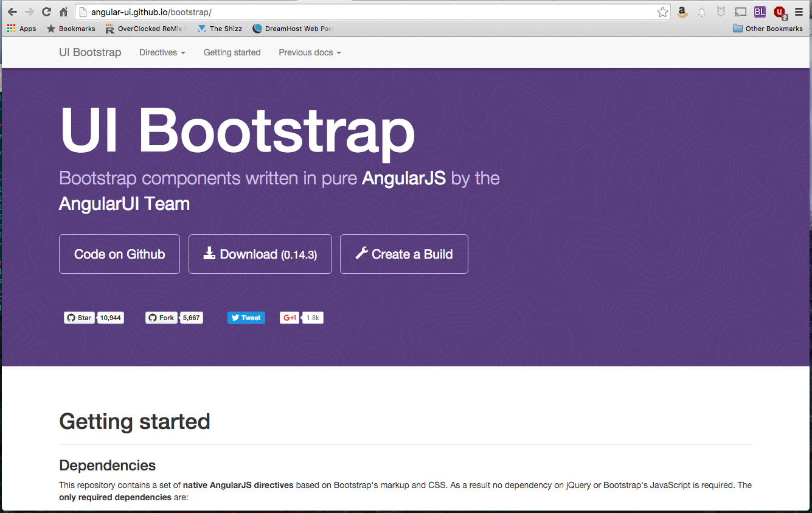Bookmark this page with the star icon
Screen dimensions: 812x513
(662, 12)
